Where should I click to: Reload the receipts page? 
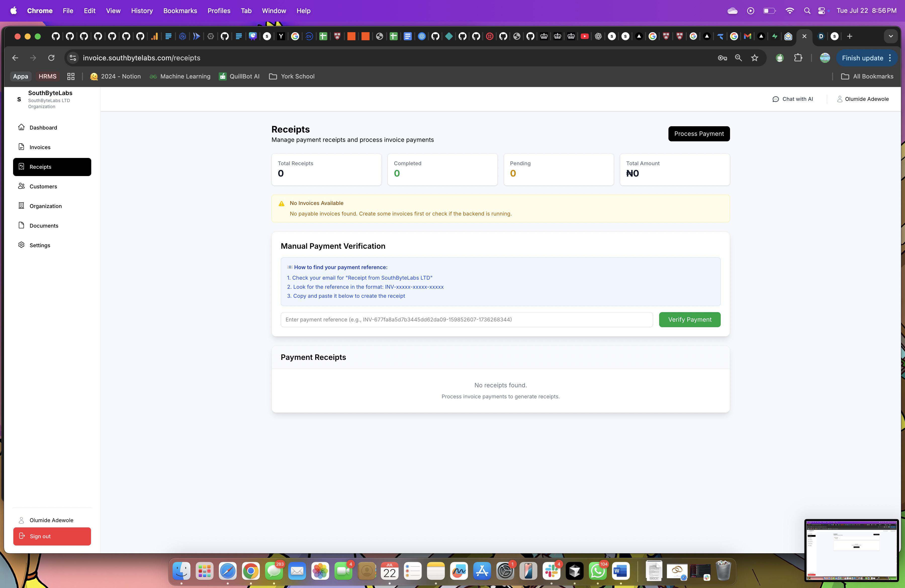click(51, 58)
